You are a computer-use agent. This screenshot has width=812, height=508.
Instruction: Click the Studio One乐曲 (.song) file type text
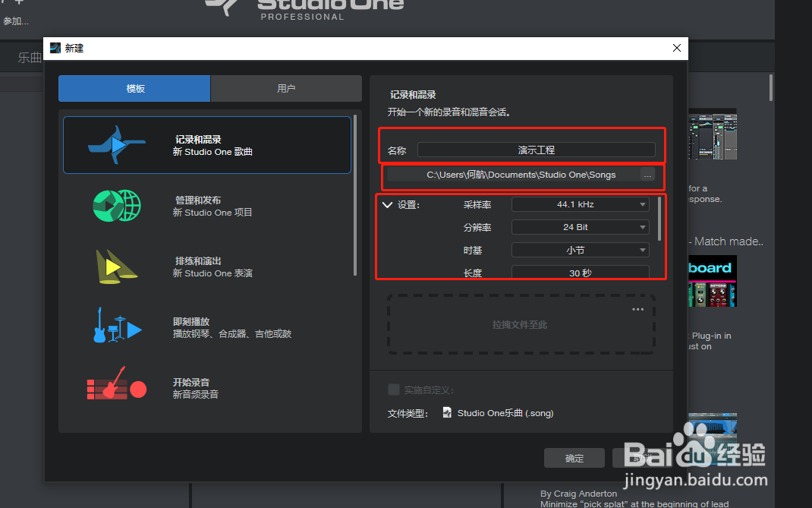(505, 413)
